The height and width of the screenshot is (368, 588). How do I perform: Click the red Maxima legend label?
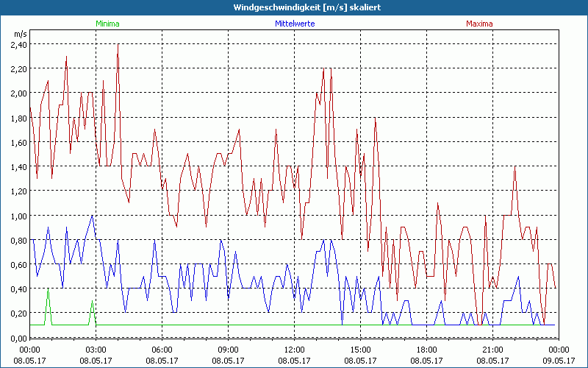click(x=479, y=24)
